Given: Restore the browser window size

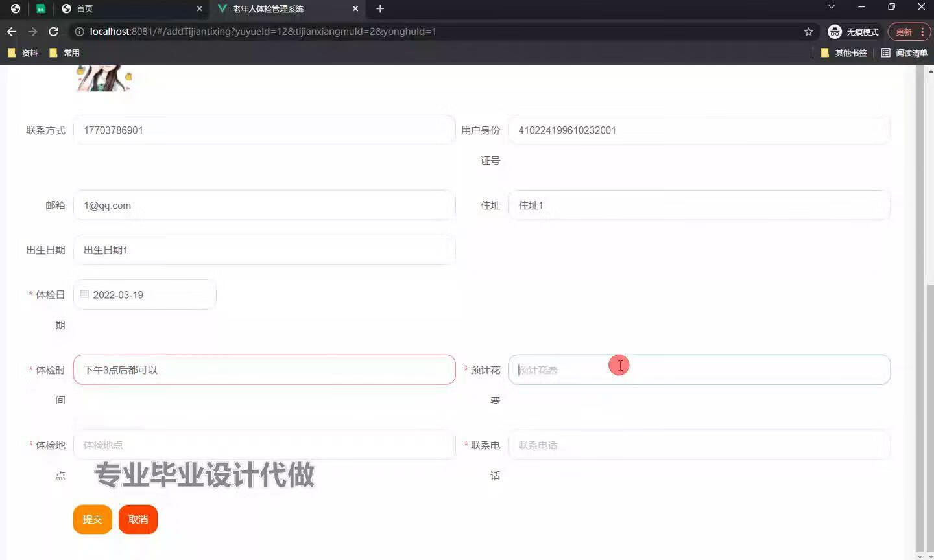Looking at the screenshot, I should point(891,7).
